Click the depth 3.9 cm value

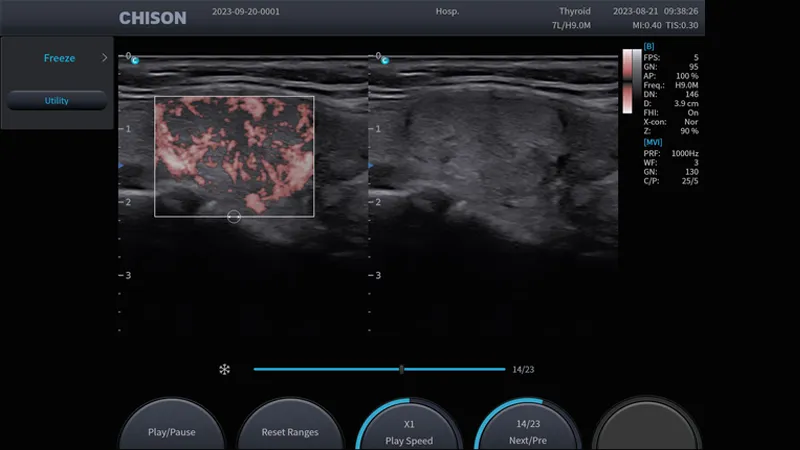coord(686,104)
